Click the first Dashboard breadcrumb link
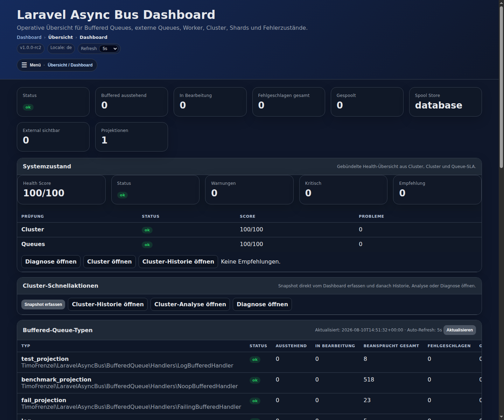The width and height of the screenshot is (504, 420). 29,37
